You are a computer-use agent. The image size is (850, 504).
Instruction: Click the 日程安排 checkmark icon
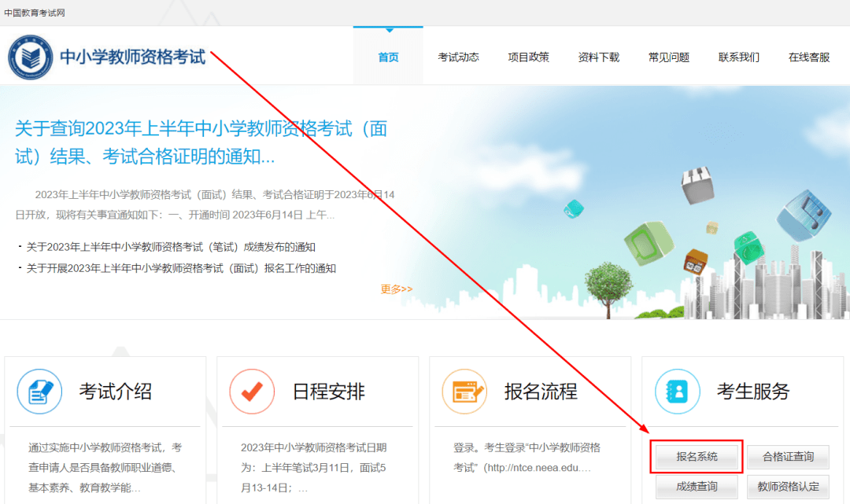click(x=252, y=392)
